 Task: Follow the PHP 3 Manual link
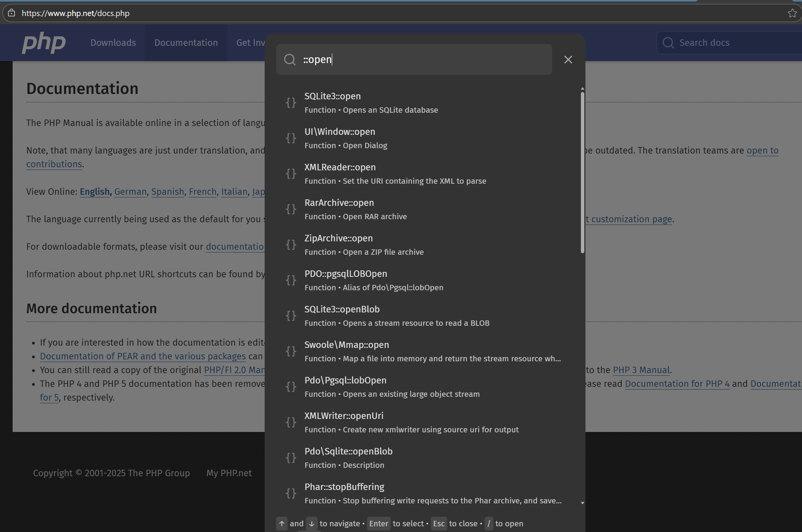[641, 370]
